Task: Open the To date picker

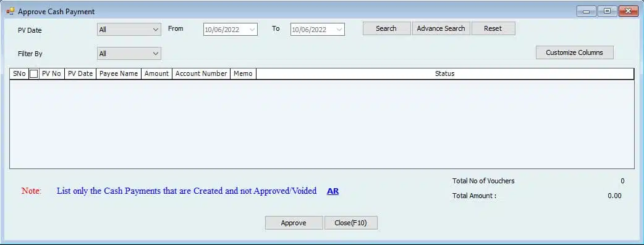Action: point(339,30)
